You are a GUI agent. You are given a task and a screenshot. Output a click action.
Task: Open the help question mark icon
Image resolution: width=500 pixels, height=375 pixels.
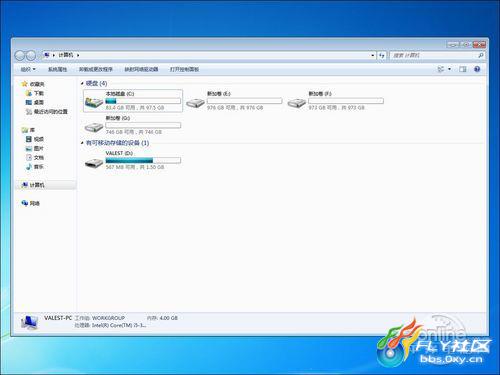tap(477, 69)
